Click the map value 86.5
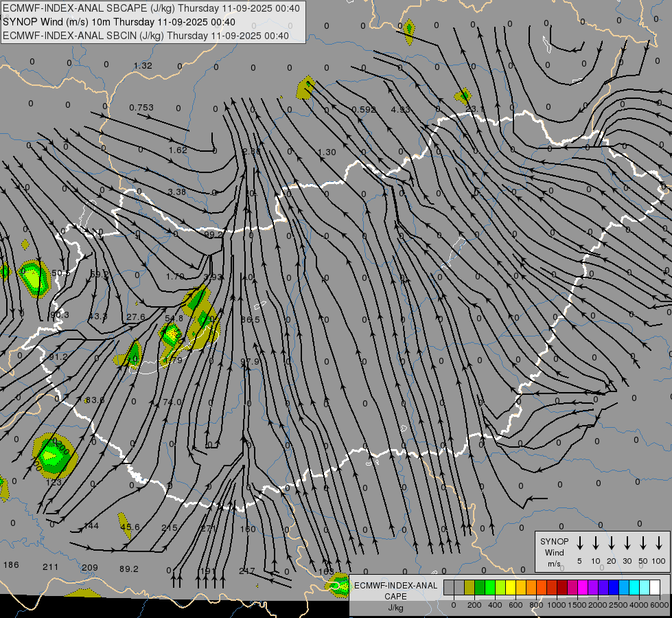Viewport: 672px width, 618px height. click(251, 320)
